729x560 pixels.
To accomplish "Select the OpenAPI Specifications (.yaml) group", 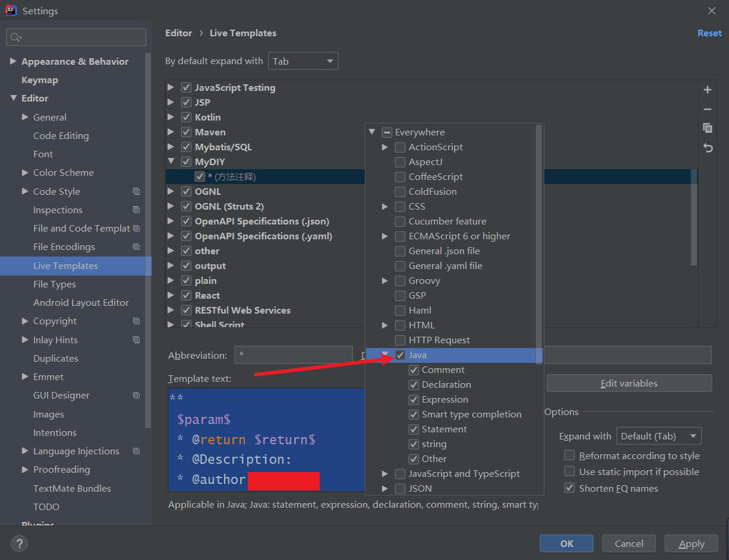I will tap(263, 236).
